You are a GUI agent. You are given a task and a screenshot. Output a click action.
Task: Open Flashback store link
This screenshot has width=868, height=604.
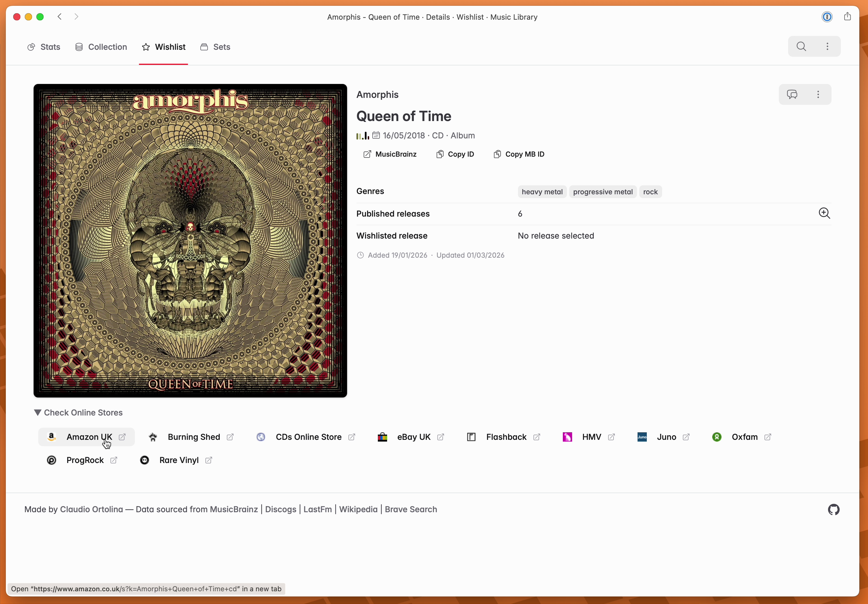(x=504, y=437)
